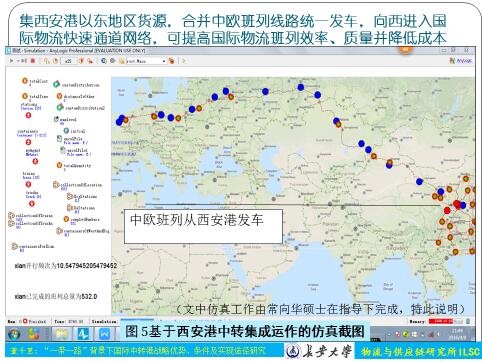Click the Run simulation play button
482x362 pixels.
(11, 61)
